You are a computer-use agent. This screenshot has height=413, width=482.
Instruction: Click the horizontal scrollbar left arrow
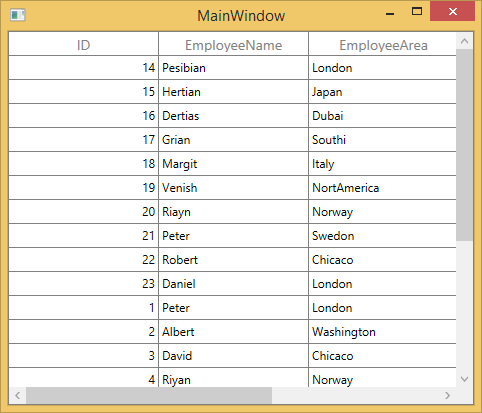tap(18, 395)
